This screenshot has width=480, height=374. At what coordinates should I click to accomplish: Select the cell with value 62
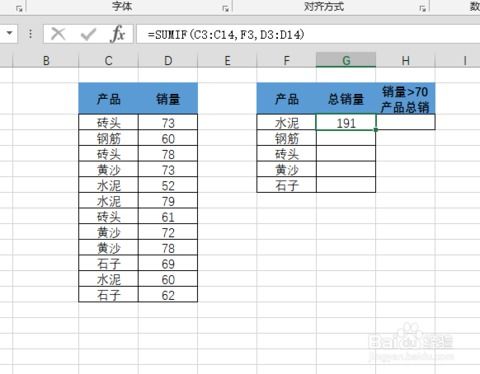coord(168,294)
